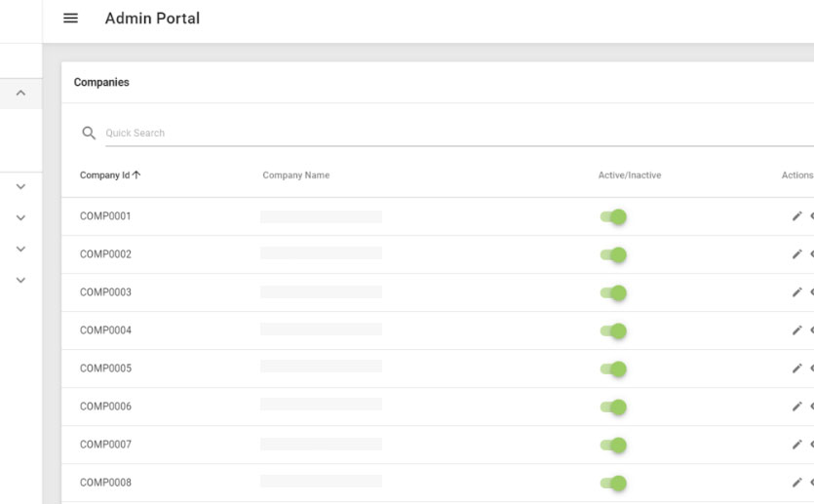Screen dimensions: 814x504
Task: Expand the first collapsed sidebar section
Action: (x=20, y=186)
